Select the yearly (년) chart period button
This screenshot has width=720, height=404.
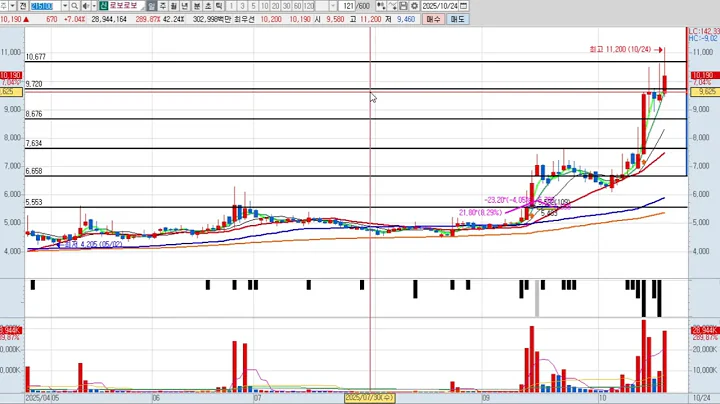[185, 6]
